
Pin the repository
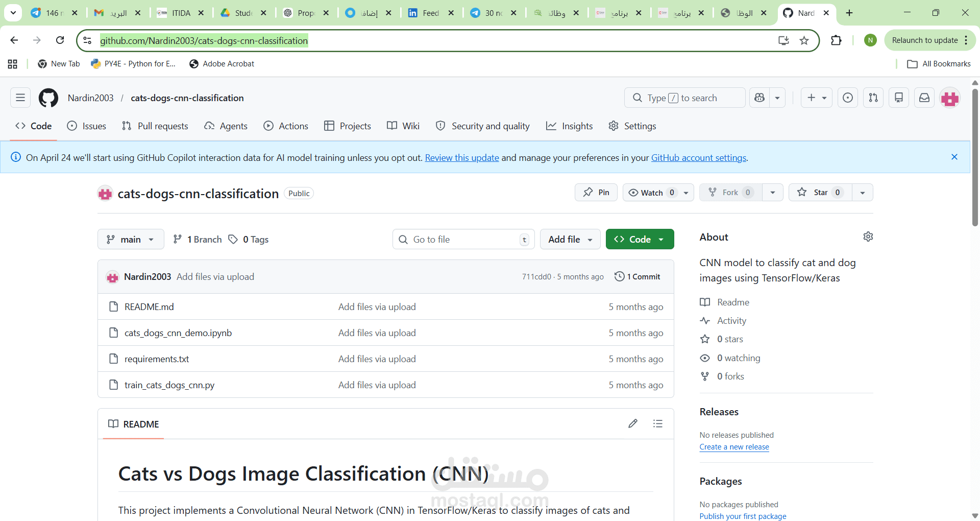(596, 193)
